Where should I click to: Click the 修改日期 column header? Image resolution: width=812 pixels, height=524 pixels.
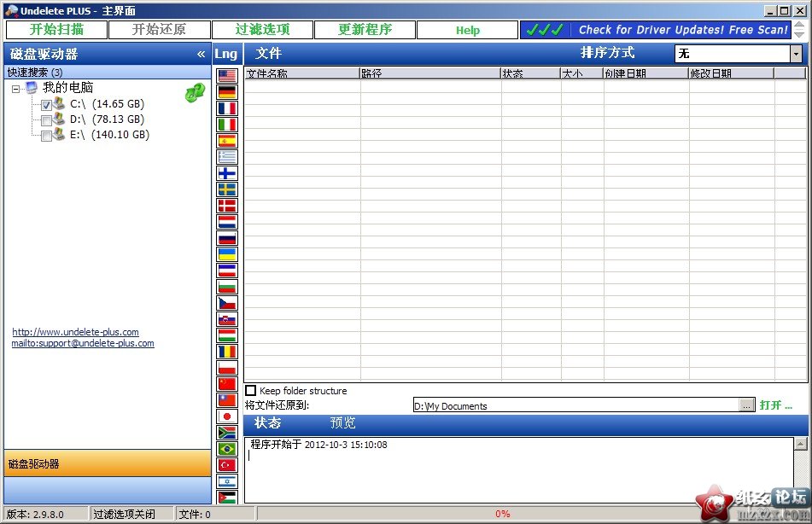(732, 73)
